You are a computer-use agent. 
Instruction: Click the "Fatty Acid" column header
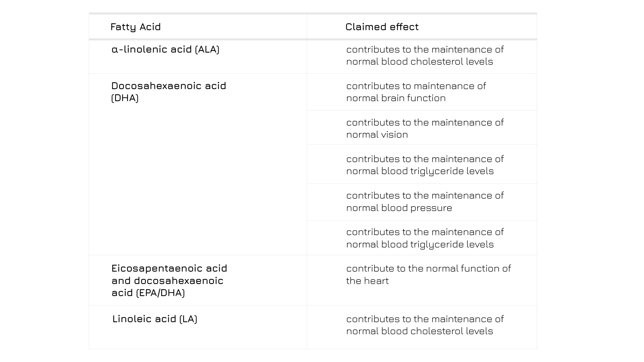pyautogui.click(x=135, y=27)
